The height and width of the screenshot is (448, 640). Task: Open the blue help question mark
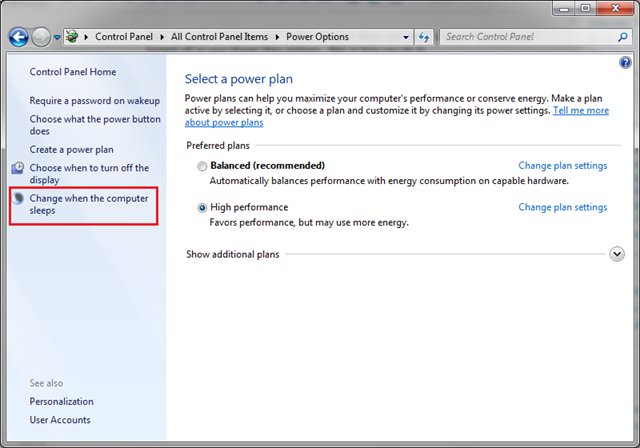click(x=625, y=62)
